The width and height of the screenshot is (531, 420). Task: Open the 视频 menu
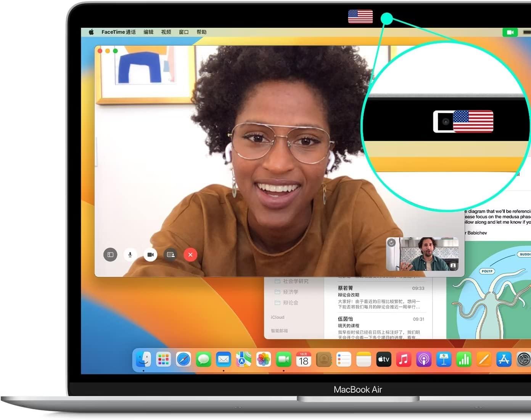click(x=166, y=32)
